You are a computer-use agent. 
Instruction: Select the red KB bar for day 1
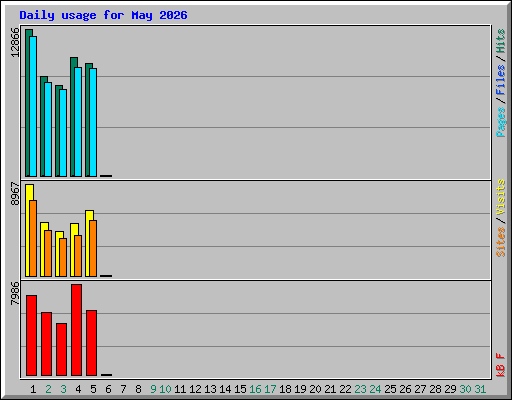(31, 335)
